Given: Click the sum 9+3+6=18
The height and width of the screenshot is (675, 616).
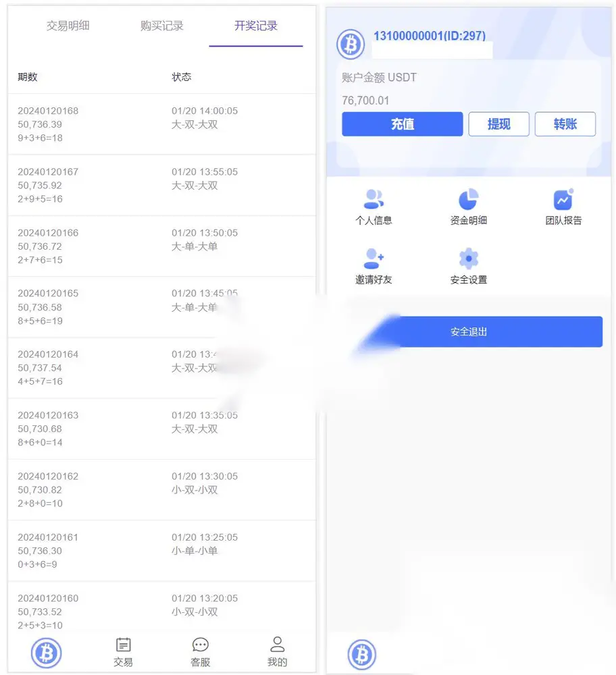Looking at the screenshot, I should pos(40,138).
